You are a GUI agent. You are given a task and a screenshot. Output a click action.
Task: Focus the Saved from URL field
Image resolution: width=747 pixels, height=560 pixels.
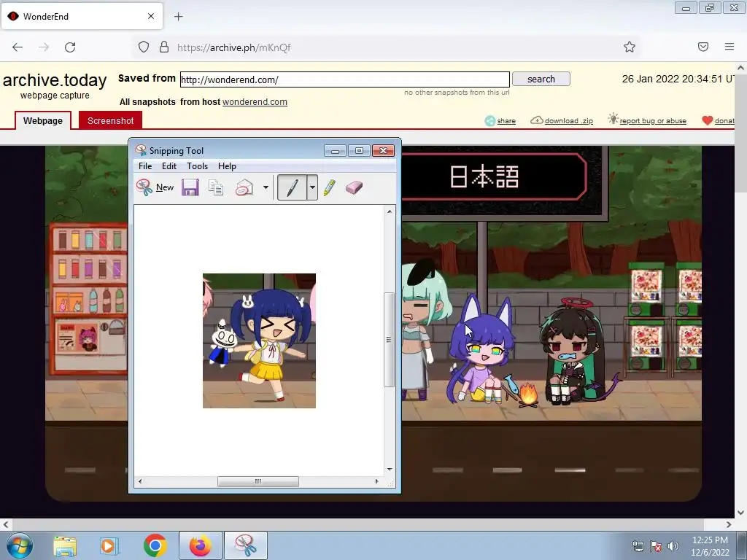click(345, 79)
